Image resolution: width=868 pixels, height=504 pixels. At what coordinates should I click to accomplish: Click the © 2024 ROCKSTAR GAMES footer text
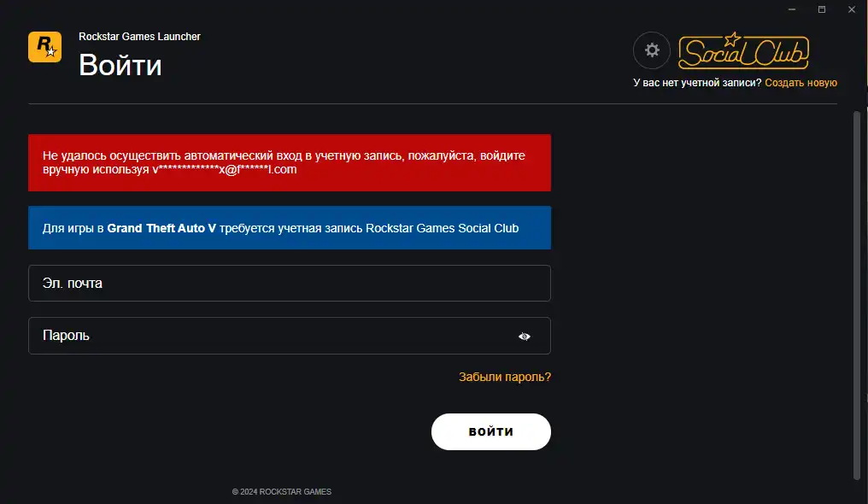282,491
